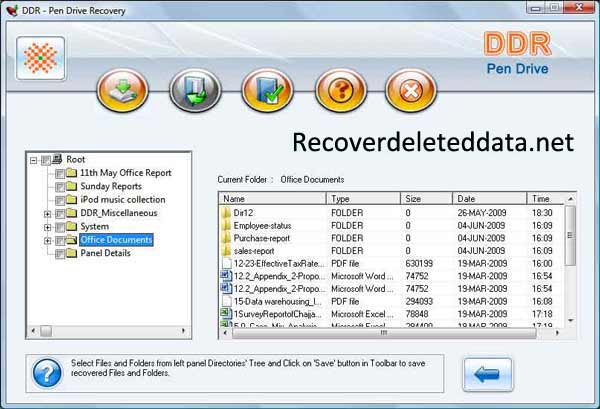Viewport: 600px width, 409px height.
Task: Minimize the DDR Pen Drive Recovery window
Action: coord(535,8)
